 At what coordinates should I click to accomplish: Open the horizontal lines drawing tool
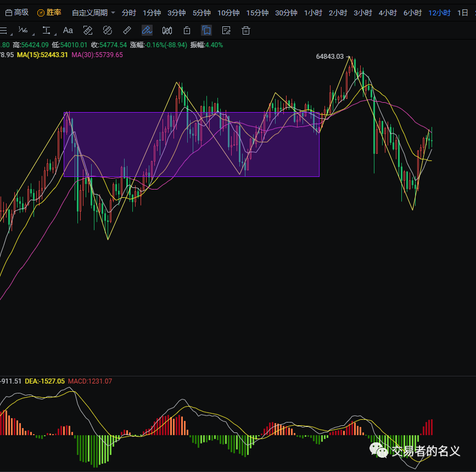(x=4, y=30)
